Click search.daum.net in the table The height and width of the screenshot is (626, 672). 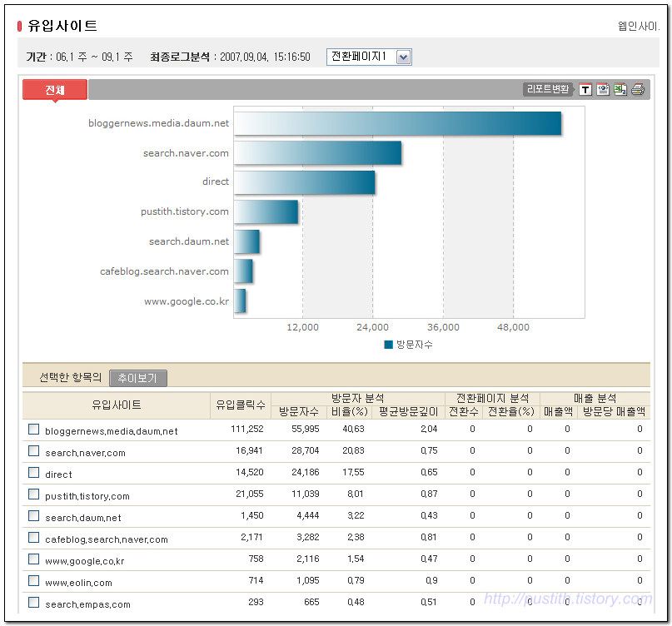pos(83,518)
